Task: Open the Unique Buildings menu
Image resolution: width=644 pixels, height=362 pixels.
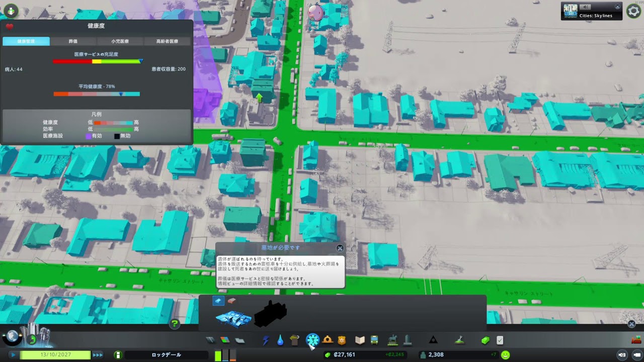Action: pyautogui.click(x=408, y=340)
